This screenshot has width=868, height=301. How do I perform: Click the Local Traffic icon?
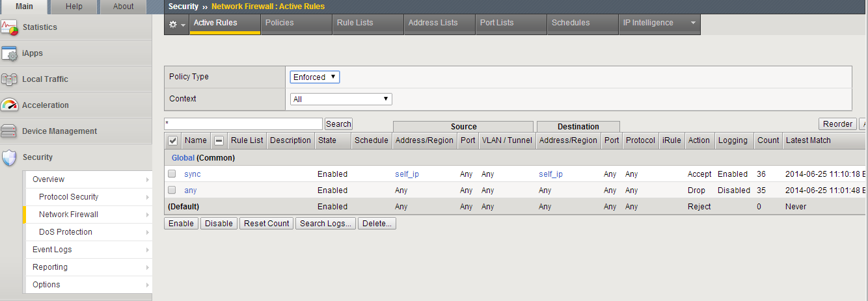9,79
